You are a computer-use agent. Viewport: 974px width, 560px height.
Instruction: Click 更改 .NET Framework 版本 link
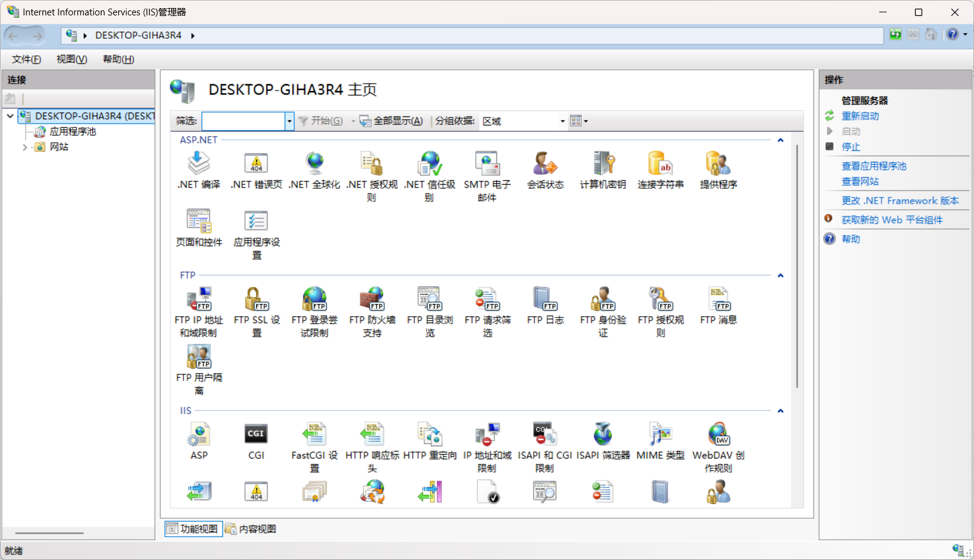[900, 201]
